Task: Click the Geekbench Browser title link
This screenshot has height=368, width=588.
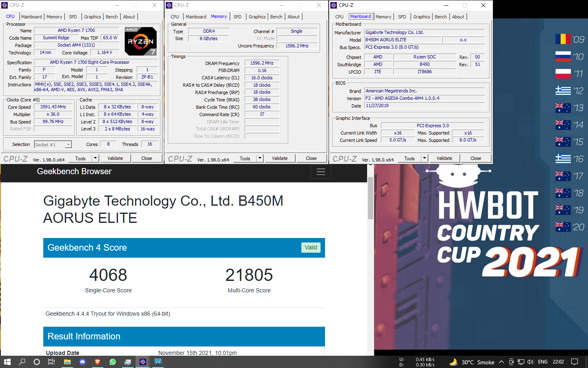Action: [74, 171]
